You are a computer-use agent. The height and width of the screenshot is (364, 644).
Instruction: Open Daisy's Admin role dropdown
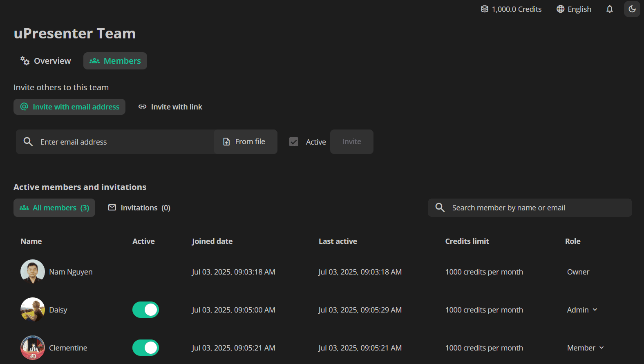582,310
